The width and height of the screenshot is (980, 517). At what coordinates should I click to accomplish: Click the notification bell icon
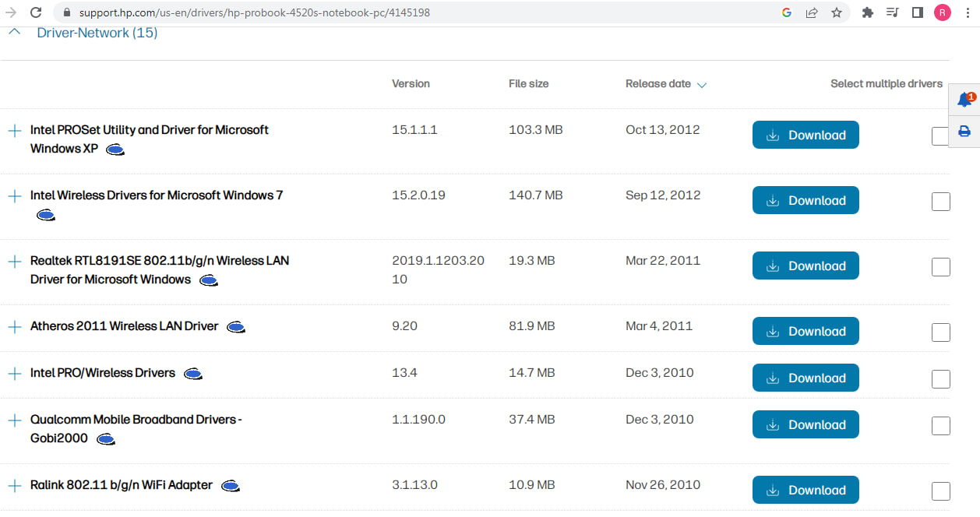click(x=964, y=100)
